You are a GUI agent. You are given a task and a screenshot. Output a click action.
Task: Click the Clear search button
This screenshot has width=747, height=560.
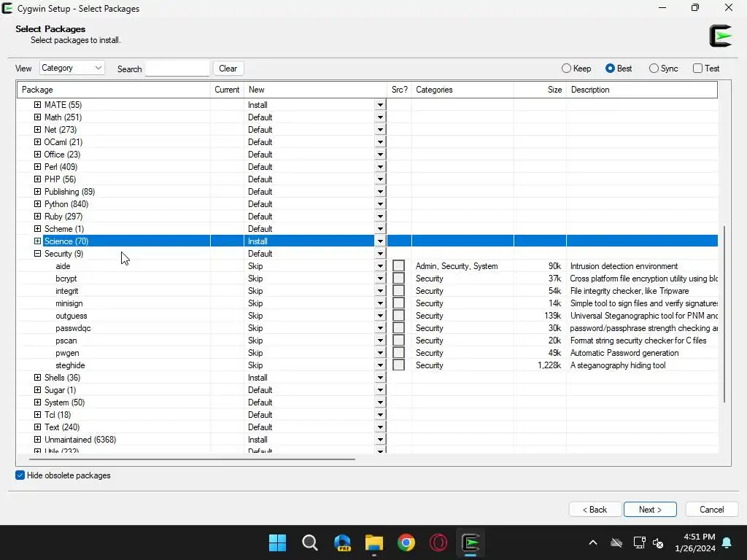coord(228,68)
